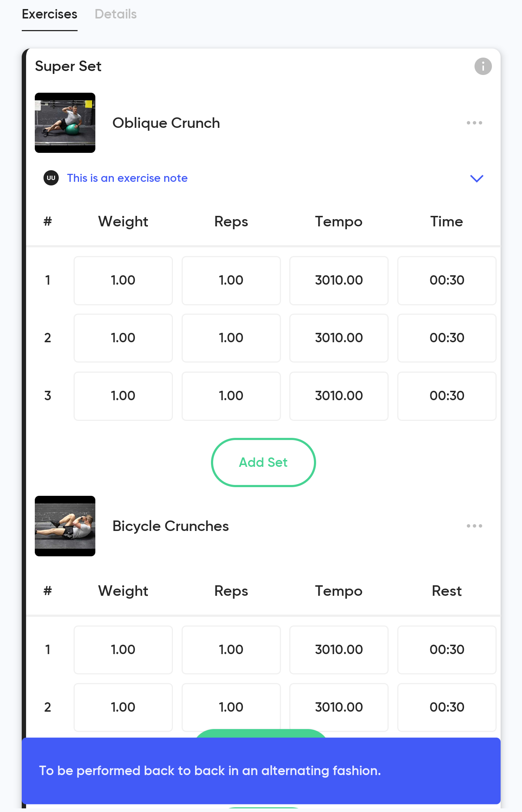Open the Super Set info icon

(483, 66)
